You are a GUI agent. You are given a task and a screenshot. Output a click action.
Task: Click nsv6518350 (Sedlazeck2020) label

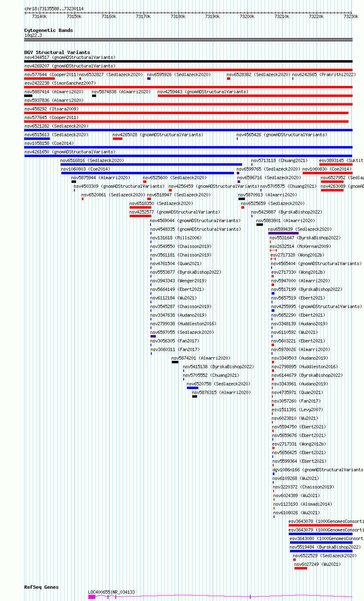tap(161, 204)
